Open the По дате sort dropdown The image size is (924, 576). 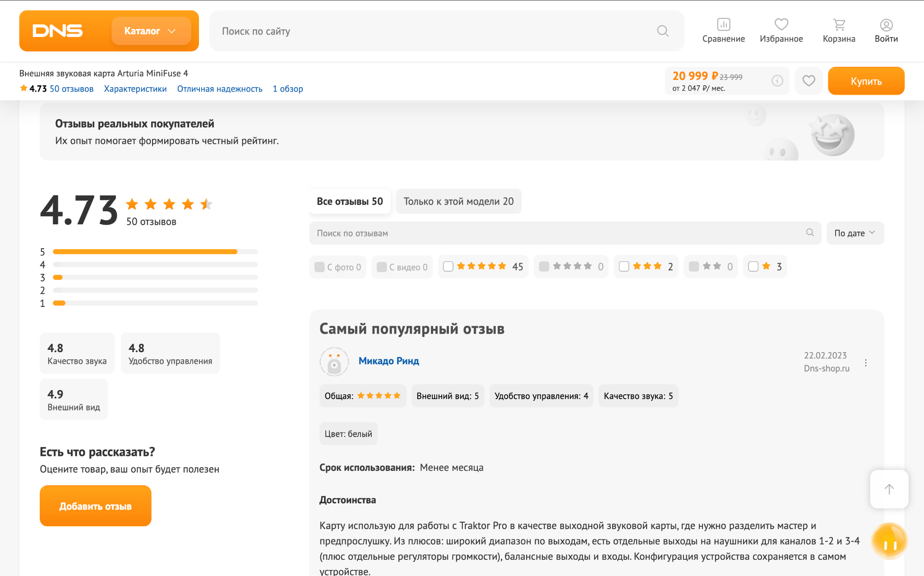(x=855, y=233)
